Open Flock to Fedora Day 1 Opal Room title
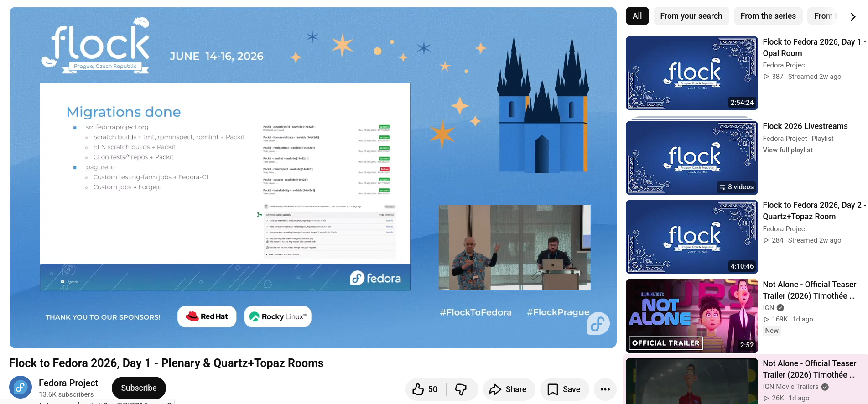The height and width of the screenshot is (404, 868). [814, 47]
